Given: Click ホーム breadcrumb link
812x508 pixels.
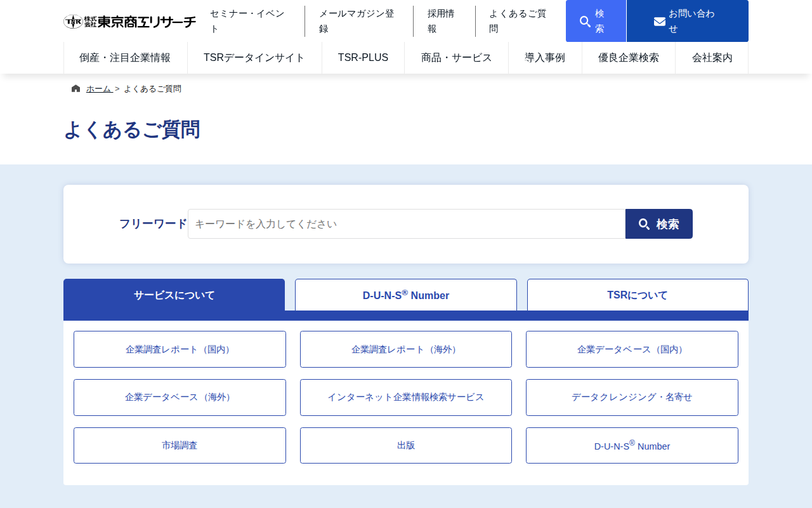Looking at the screenshot, I should [99, 89].
